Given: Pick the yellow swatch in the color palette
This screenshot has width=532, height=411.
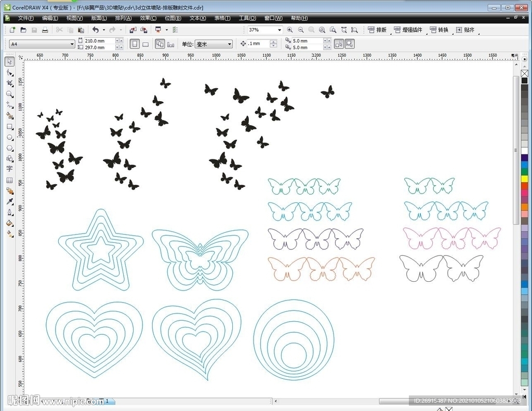Looking at the screenshot, I should [x=525, y=179].
